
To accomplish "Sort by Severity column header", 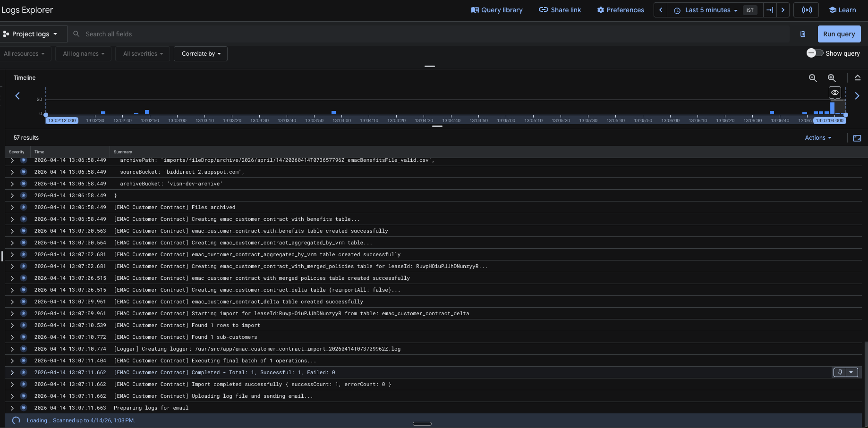I will [17, 152].
